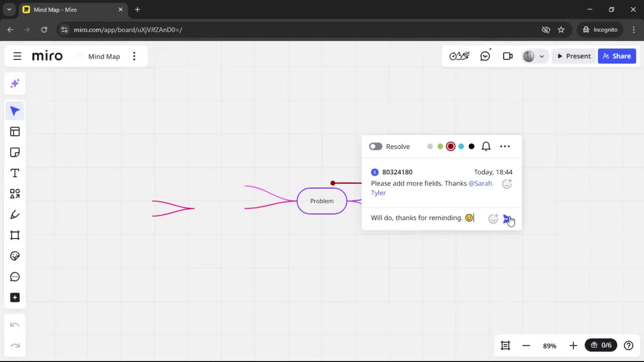
Task: View site information icon
Action: tap(64, 30)
